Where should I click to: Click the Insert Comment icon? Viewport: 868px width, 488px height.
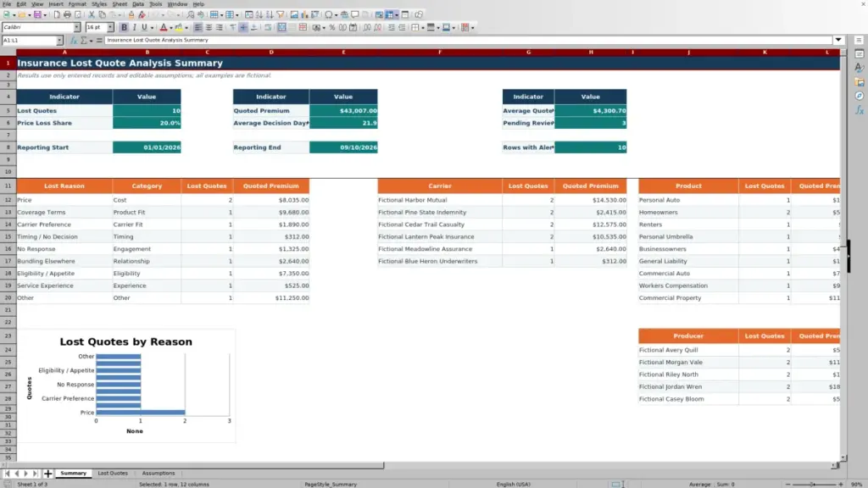click(x=355, y=15)
